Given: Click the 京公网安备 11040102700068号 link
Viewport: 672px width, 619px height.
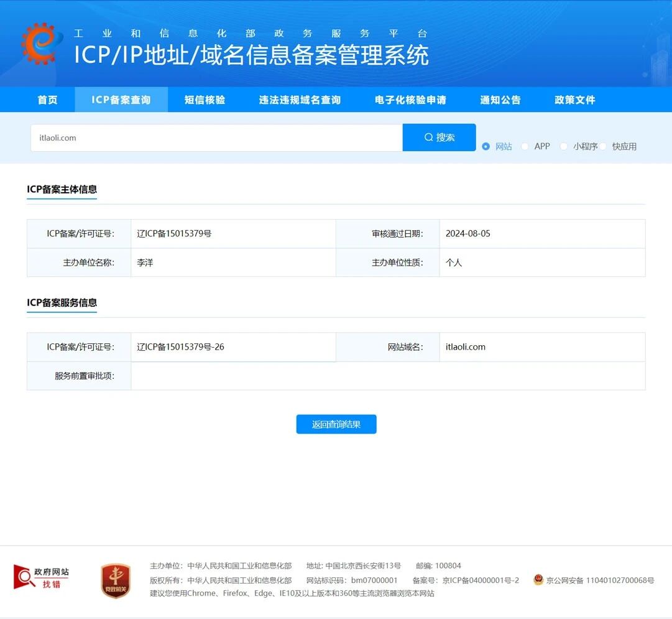Looking at the screenshot, I should pos(600,580).
